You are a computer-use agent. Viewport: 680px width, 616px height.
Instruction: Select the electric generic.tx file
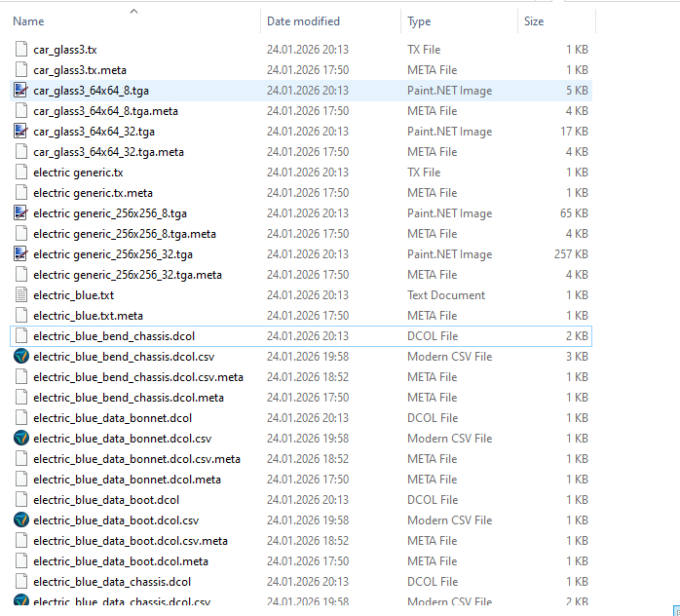pos(78,173)
